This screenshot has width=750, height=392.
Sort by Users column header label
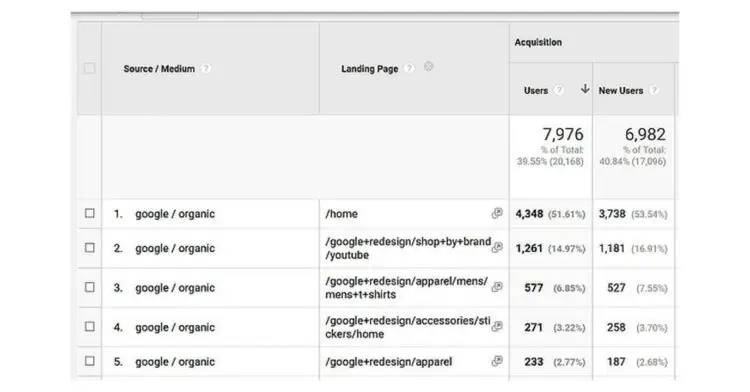pos(536,90)
